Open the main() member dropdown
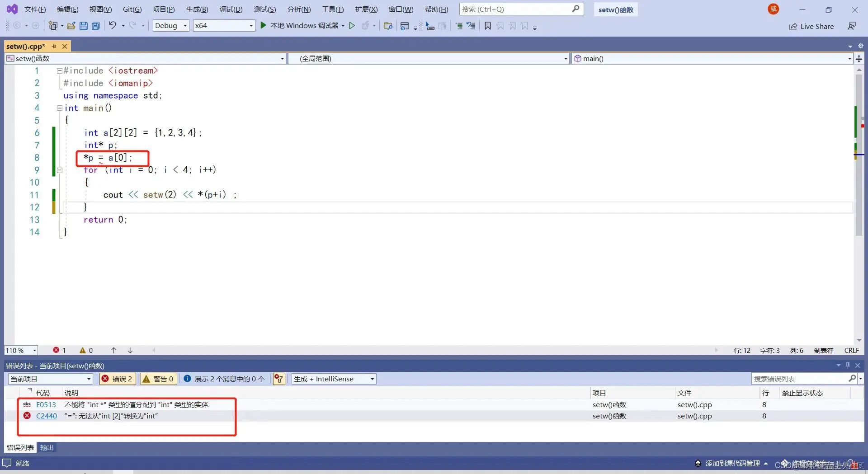Screen dimensions: 868x474 click(x=712, y=58)
